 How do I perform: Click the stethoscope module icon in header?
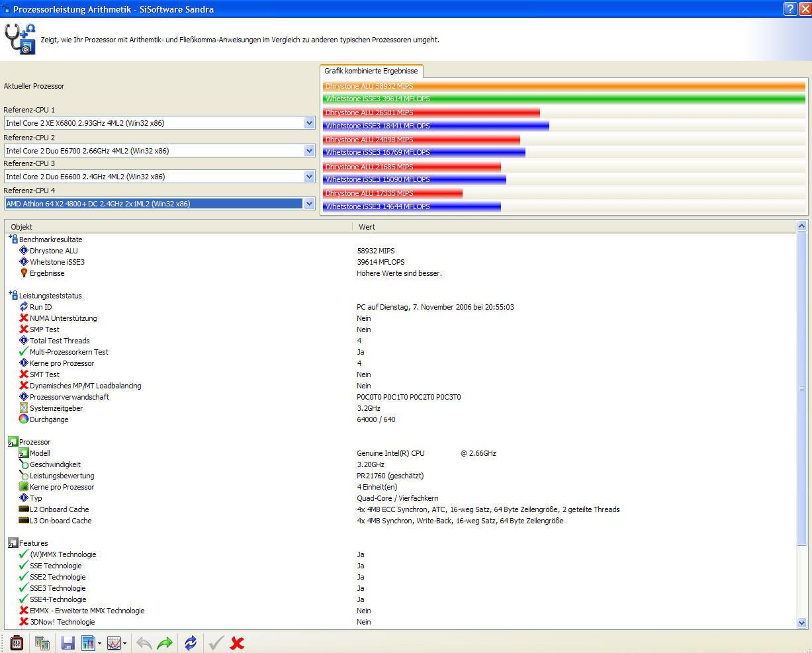(20, 38)
